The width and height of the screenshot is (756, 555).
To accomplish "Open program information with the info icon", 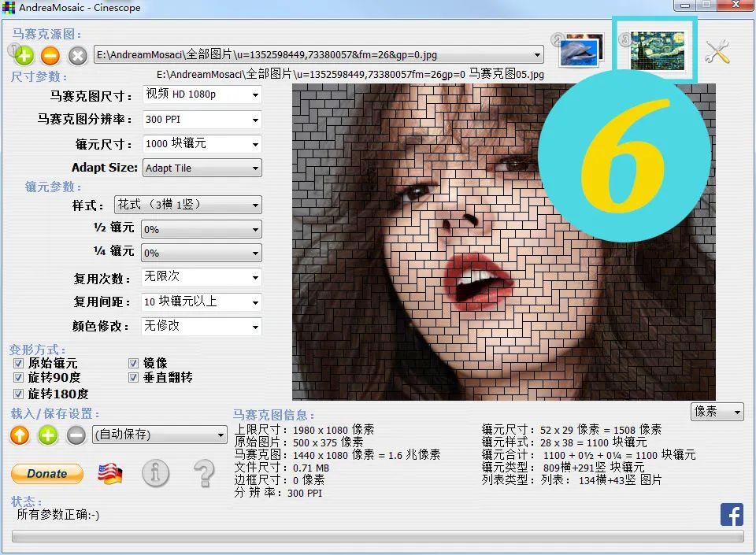I will tap(155, 473).
